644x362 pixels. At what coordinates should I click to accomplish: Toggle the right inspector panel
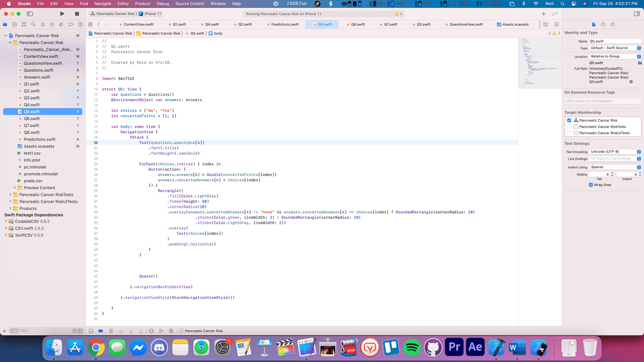click(x=636, y=14)
